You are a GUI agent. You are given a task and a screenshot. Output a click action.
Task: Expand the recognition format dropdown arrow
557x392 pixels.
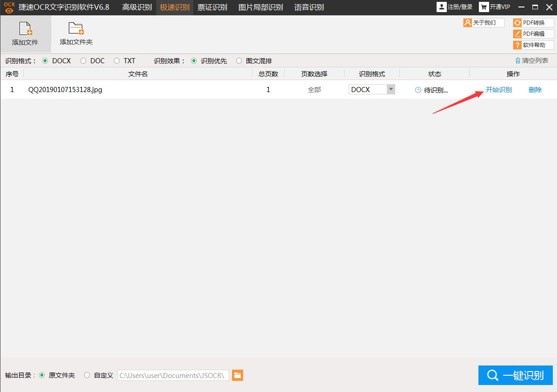[390, 89]
